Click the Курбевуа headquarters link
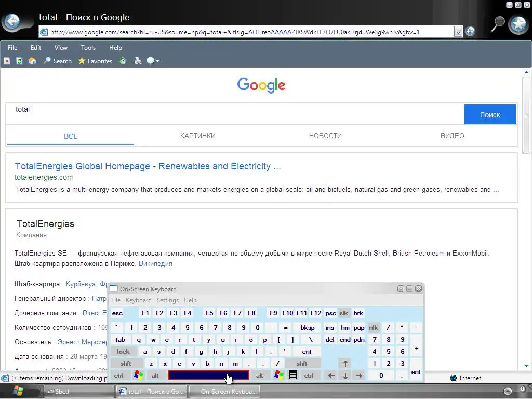 [x=81, y=284]
